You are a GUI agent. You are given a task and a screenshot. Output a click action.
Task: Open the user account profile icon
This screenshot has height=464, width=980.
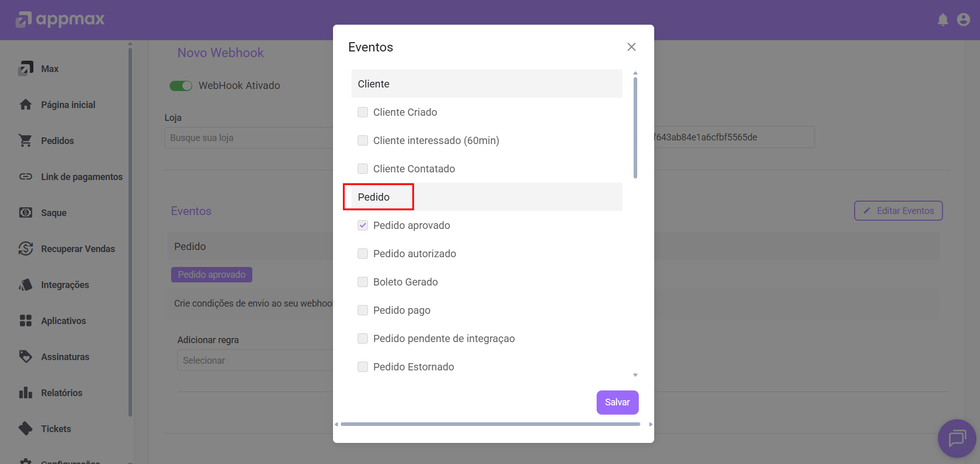click(x=963, y=20)
